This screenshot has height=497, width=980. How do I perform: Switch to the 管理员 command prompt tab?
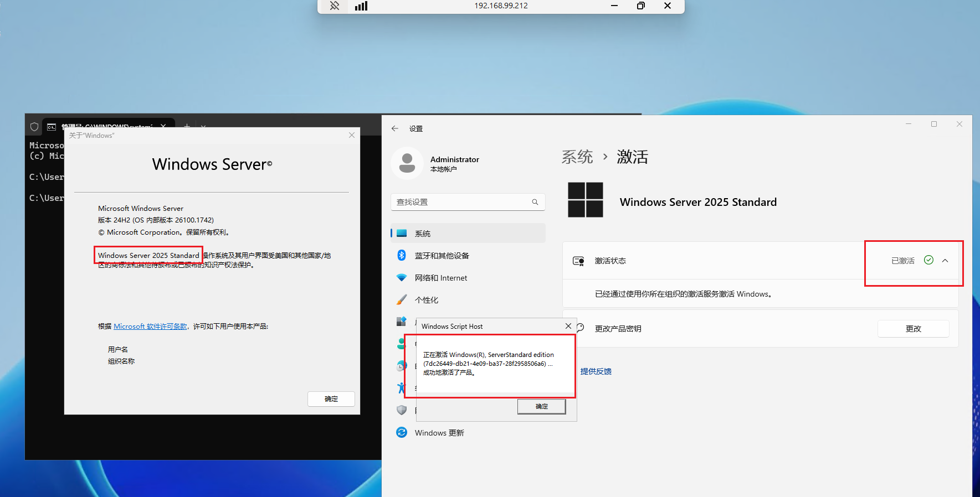coord(105,126)
